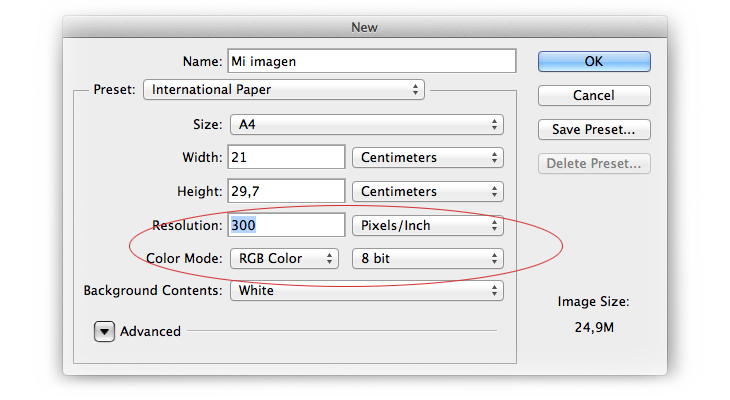Open the Save Preset dialog
Screen dimensions: 730x400
(594, 129)
